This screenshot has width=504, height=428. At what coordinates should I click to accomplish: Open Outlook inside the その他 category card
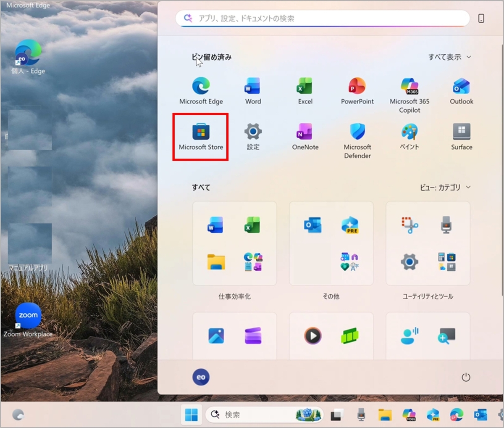click(x=313, y=225)
